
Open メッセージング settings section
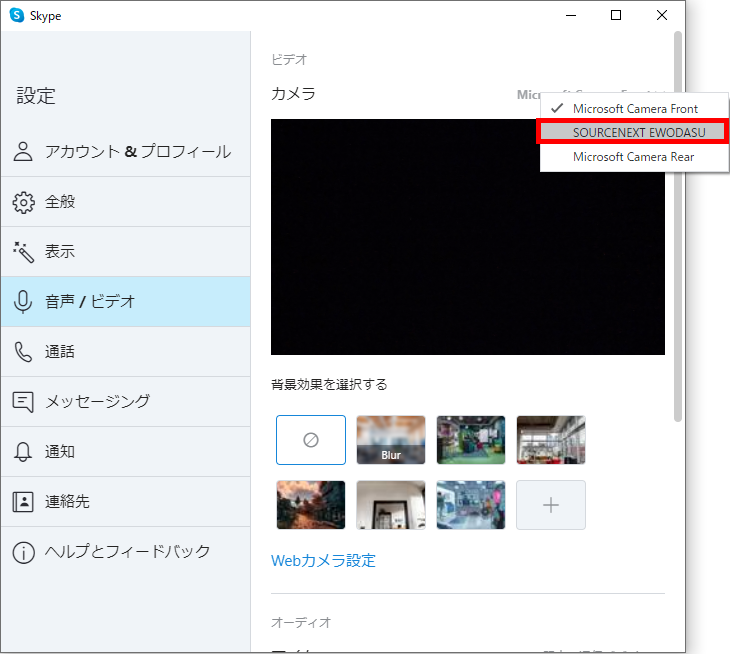tap(97, 402)
